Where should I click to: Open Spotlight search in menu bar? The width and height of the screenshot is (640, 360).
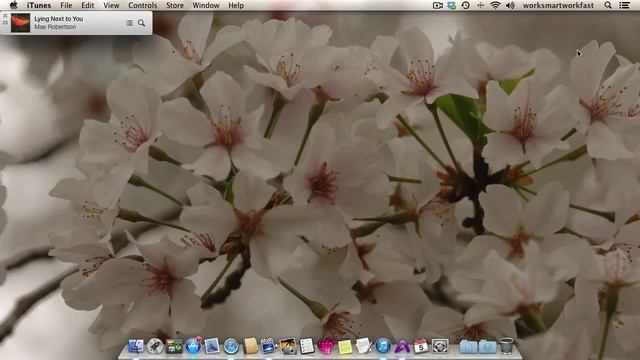[608, 5]
